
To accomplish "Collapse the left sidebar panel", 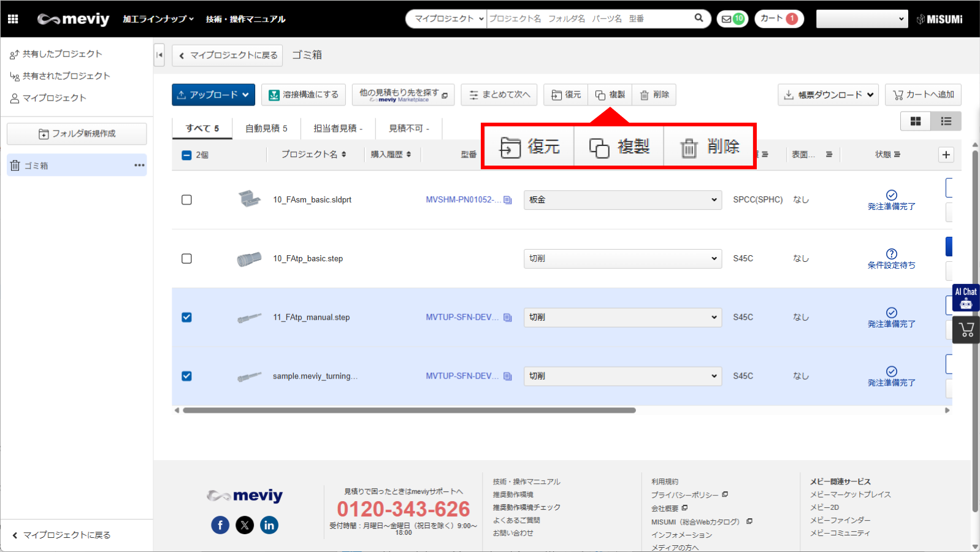I will pos(159,55).
